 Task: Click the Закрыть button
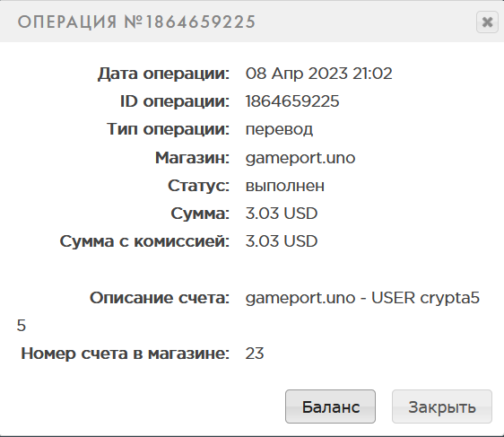click(x=442, y=406)
